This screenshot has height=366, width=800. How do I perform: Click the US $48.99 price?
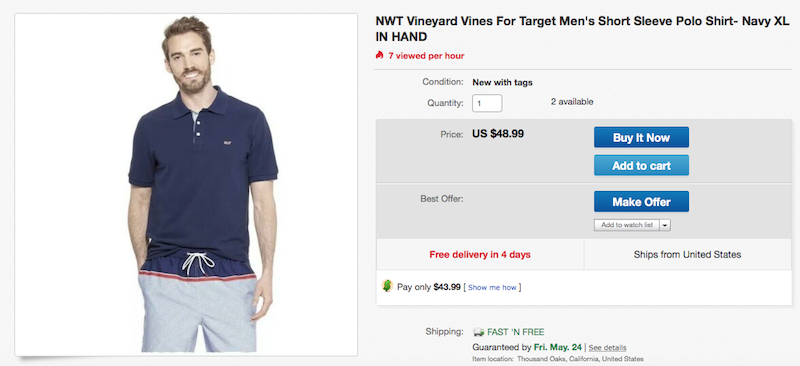coord(497,134)
